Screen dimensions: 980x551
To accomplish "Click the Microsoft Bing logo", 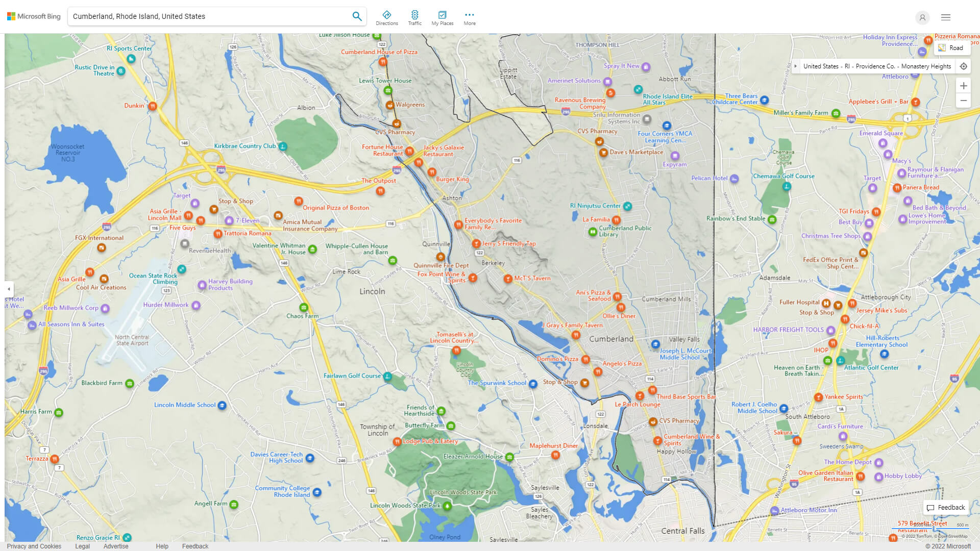I will click(34, 16).
